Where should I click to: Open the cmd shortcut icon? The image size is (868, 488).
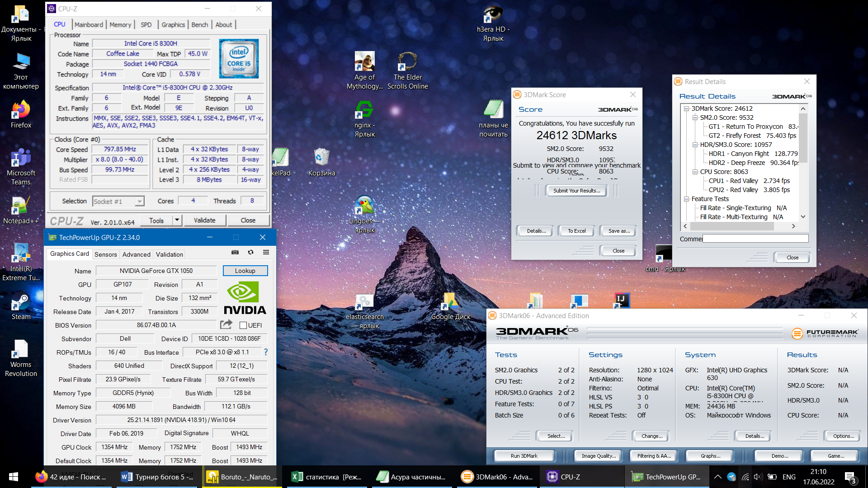click(x=665, y=258)
